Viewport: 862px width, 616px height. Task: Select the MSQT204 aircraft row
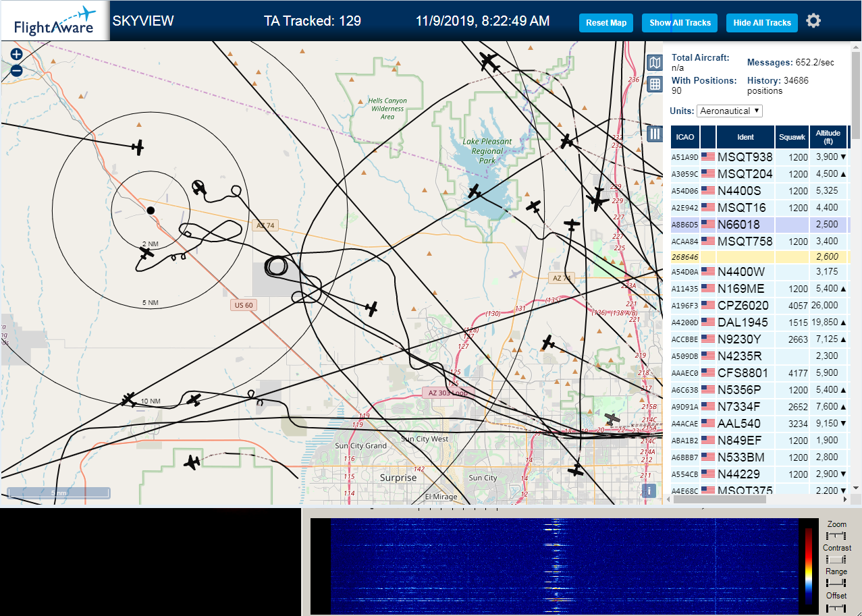(x=759, y=173)
